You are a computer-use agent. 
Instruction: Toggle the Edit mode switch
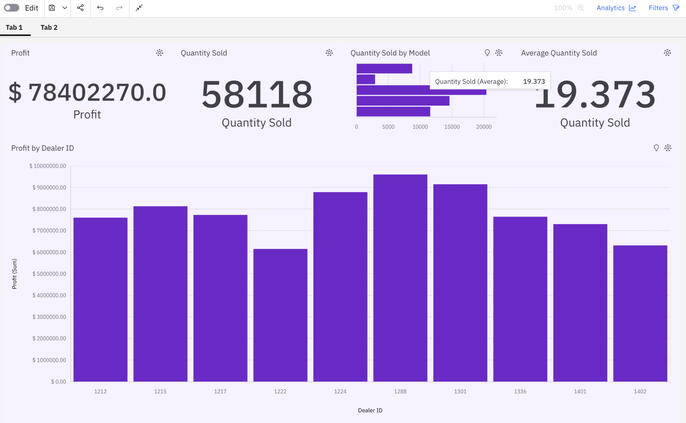(x=12, y=8)
